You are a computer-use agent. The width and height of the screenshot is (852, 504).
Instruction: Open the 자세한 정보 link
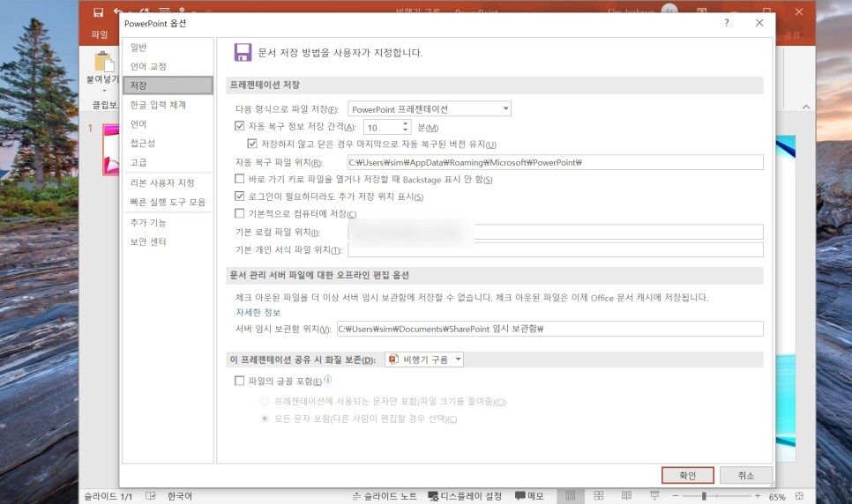(x=258, y=312)
